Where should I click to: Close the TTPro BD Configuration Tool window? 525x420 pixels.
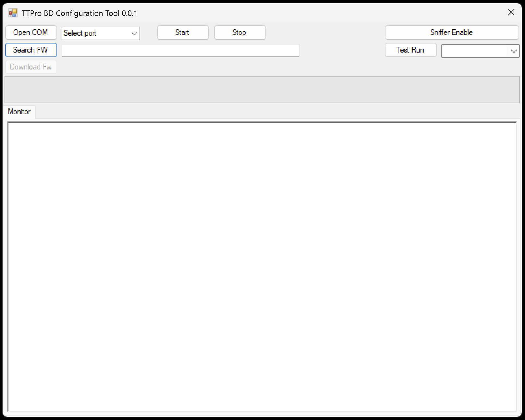click(511, 13)
